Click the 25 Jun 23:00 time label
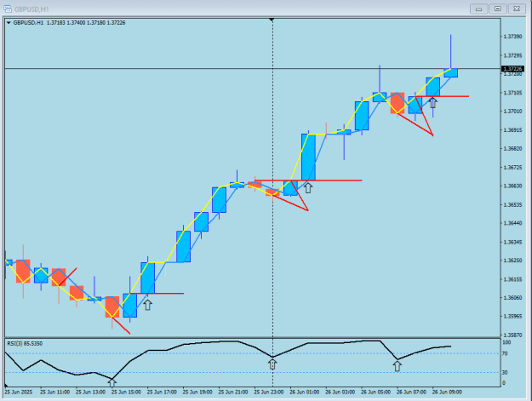Viewport: 532px width, 401px height. (x=269, y=392)
